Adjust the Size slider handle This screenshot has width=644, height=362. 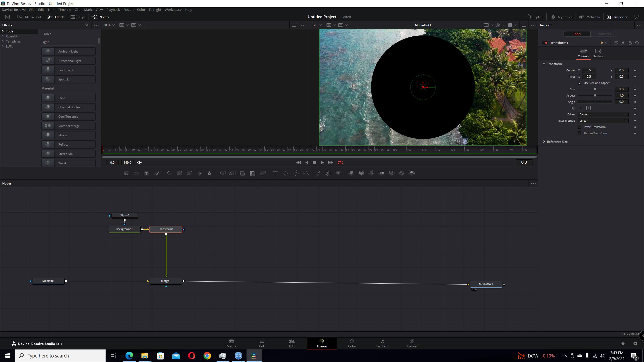click(x=595, y=89)
